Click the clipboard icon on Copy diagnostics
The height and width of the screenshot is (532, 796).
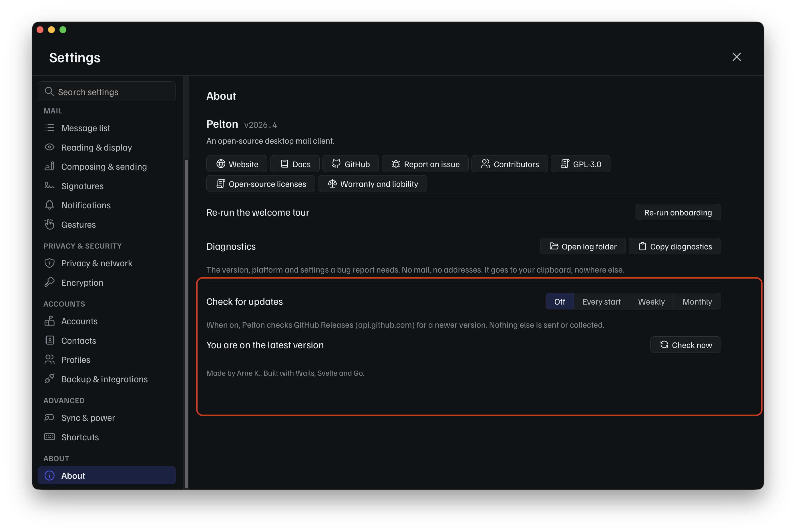(642, 246)
